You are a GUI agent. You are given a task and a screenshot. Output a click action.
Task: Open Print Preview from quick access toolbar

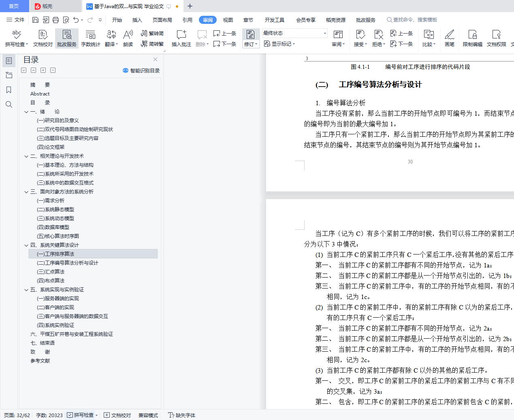pyautogui.click(x=66, y=20)
